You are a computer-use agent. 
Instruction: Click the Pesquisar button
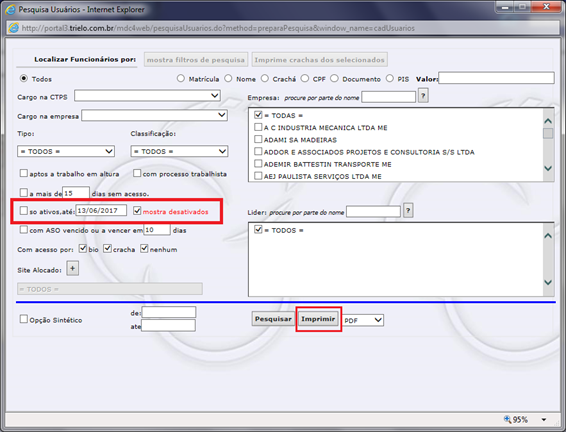[x=273, y=319]
